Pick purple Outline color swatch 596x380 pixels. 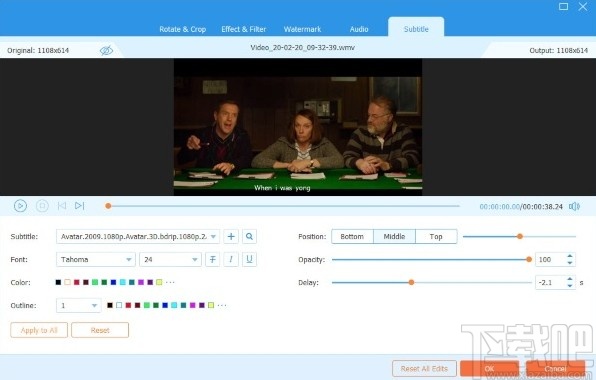pyautogui.click(x=202, y=305)
